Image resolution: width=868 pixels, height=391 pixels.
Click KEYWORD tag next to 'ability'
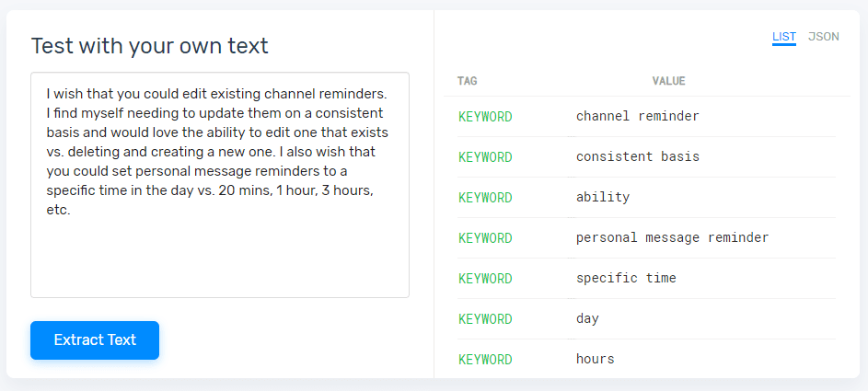pos(485,198)
